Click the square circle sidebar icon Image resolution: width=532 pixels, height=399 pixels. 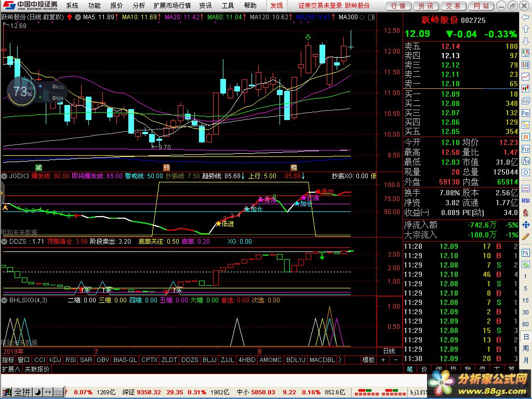point(525,172)
